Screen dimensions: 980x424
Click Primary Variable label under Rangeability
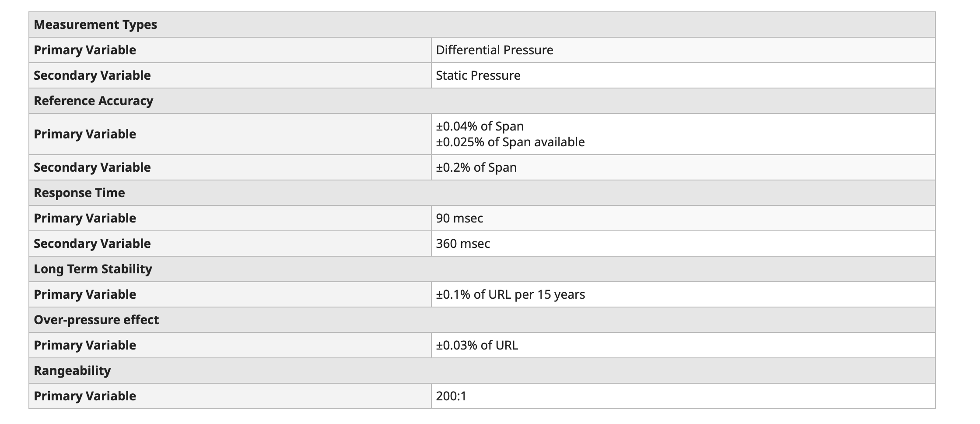[85, 396]
